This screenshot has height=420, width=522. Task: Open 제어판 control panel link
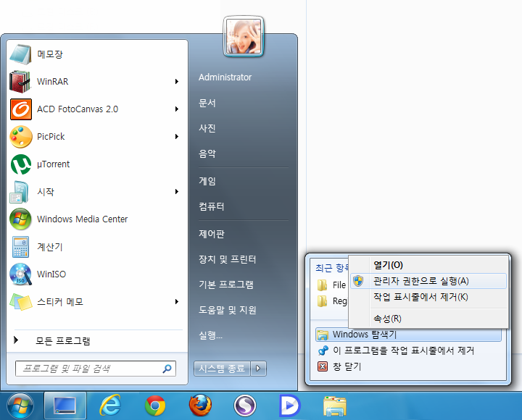click(212, 234)
